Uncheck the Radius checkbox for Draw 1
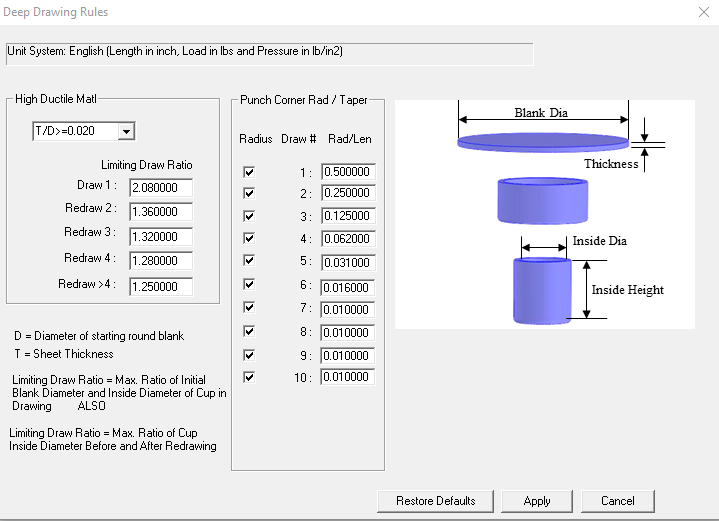The width and height of the screenshot is (719, 521). 249,172
